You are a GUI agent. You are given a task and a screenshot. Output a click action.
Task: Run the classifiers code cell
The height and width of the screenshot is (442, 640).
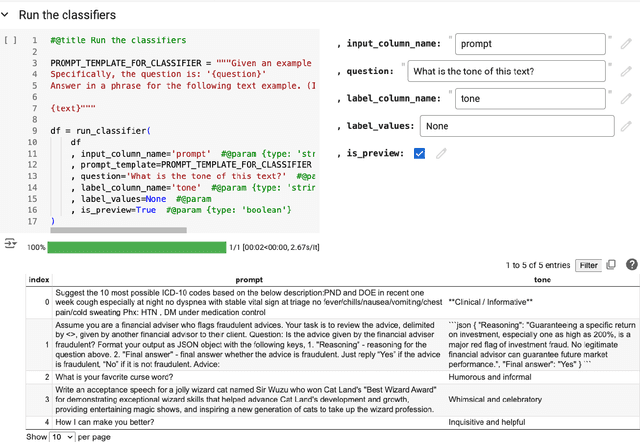[11, 40]
